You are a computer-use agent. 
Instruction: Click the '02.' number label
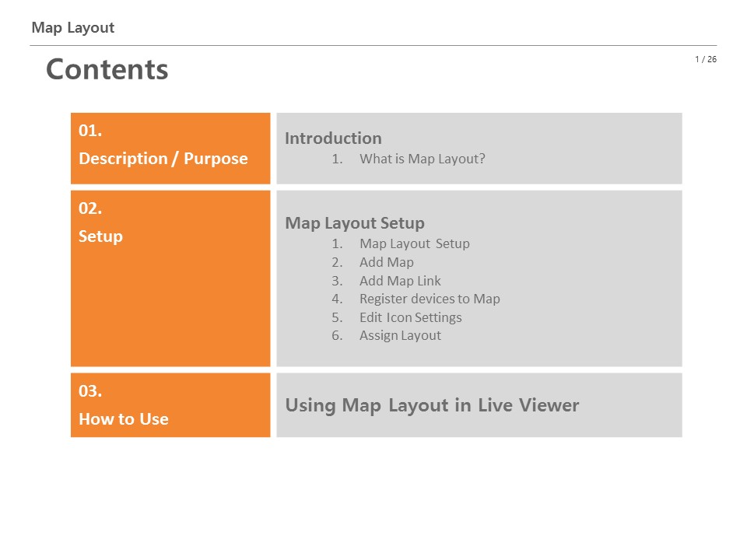90,208
